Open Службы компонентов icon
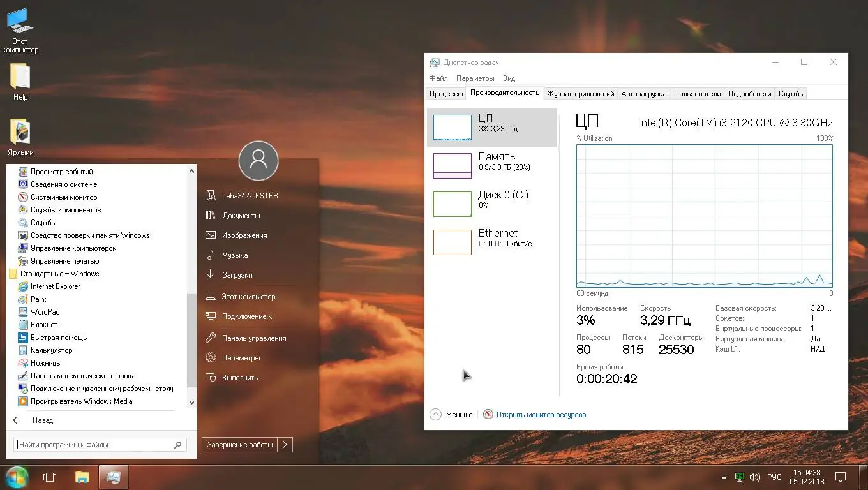 [24, 210]
